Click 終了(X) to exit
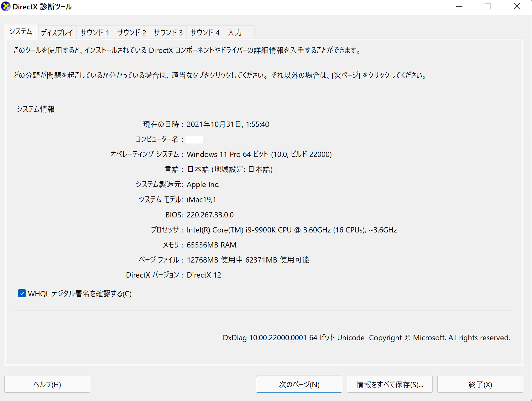 pyautogui.click(x=480, y=384)
